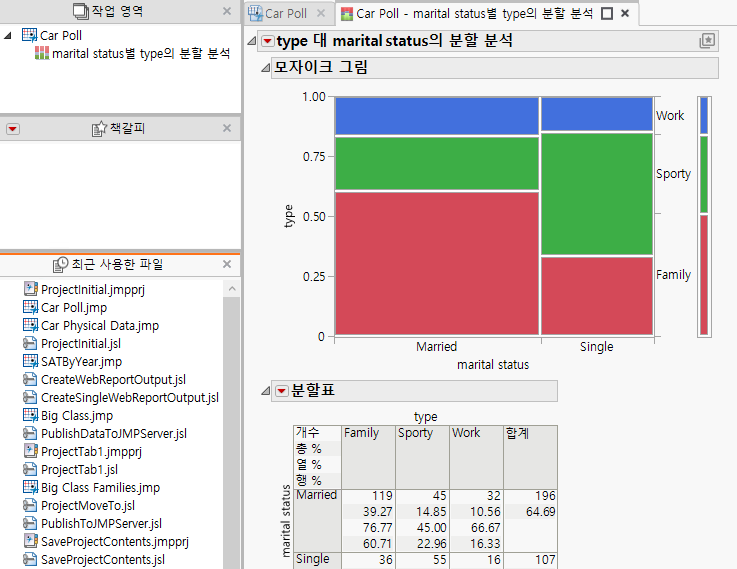The height and width of the screenshot is (569, 737).
Task: Open SaveProjectContents.jmpprj project icon
Action: (31, 541)
